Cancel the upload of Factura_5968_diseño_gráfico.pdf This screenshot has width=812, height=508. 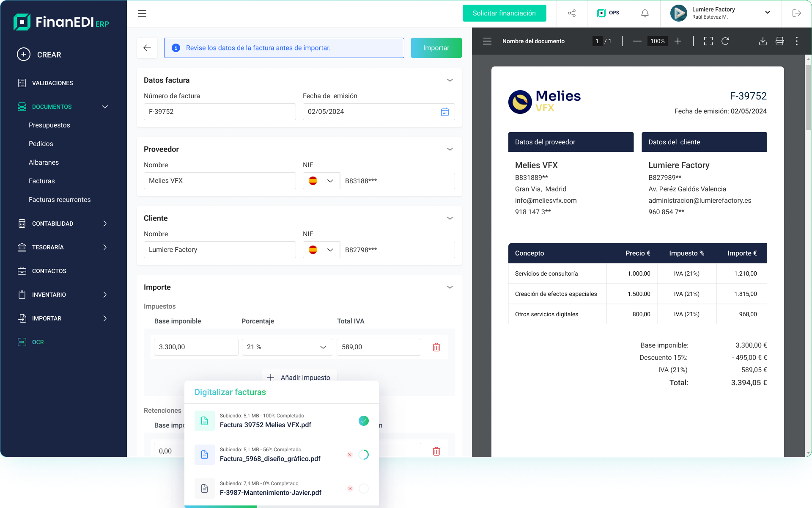click(x=350, y=454)
